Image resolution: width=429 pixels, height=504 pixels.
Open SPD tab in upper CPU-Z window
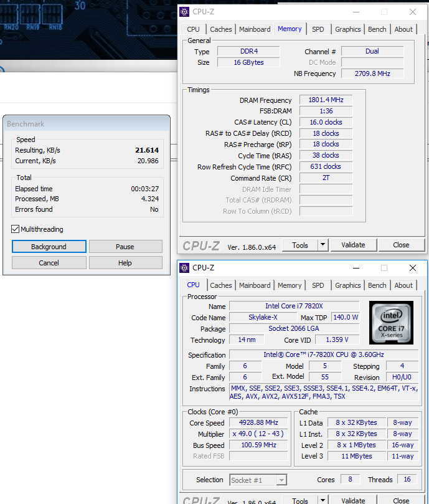[x=318, y=29]
